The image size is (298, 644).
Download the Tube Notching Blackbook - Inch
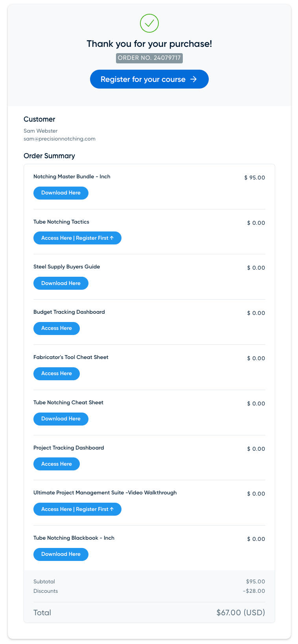61,554
